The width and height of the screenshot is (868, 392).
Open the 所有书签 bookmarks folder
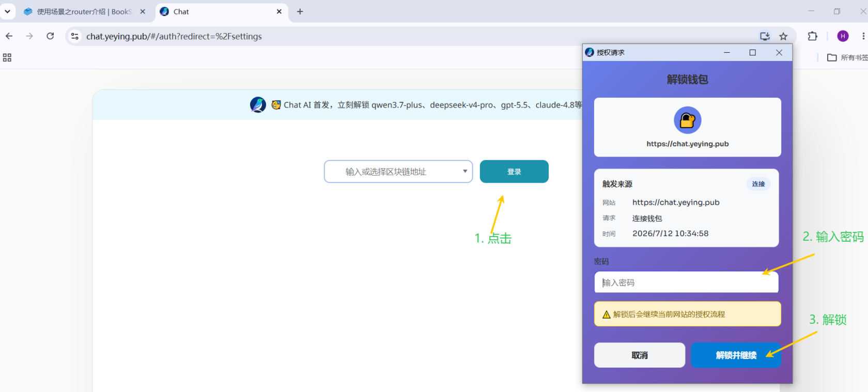tap(847, 57)
